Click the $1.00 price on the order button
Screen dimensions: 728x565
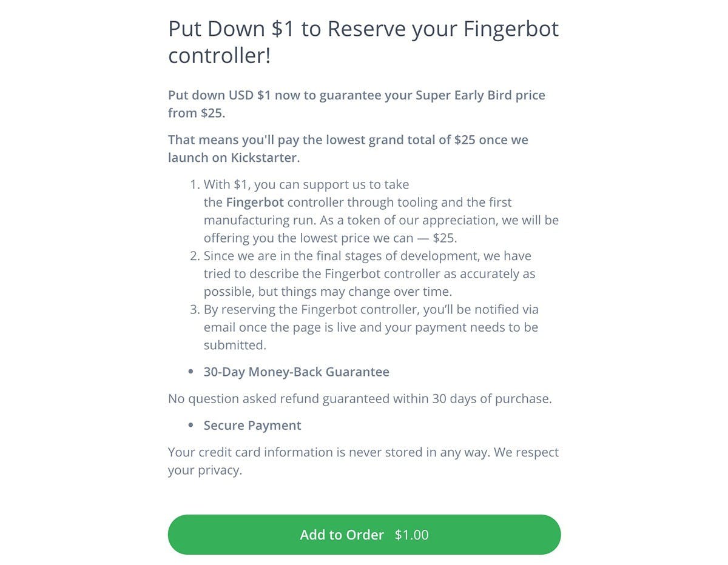(x=411, y=535)
